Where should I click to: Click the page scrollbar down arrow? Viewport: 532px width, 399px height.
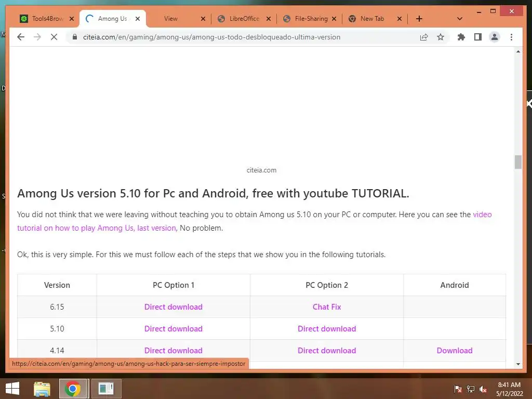518,364
